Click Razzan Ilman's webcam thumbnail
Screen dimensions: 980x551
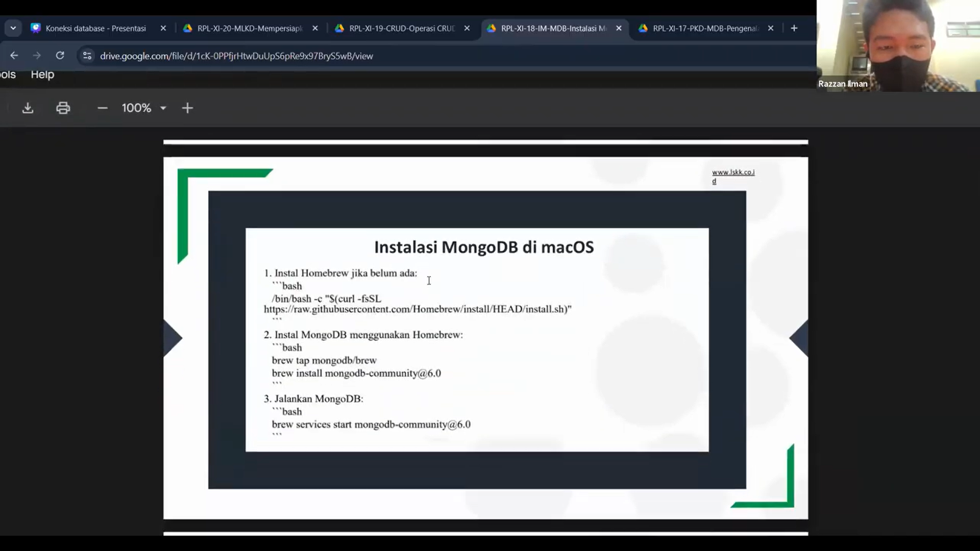(x=897, y=46)
